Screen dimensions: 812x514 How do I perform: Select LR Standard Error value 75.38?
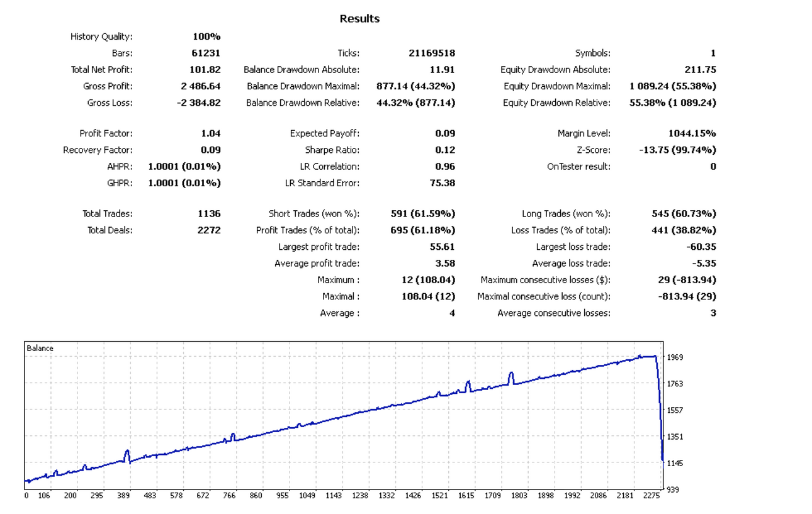pyautogui.click(x=443, y=183)
